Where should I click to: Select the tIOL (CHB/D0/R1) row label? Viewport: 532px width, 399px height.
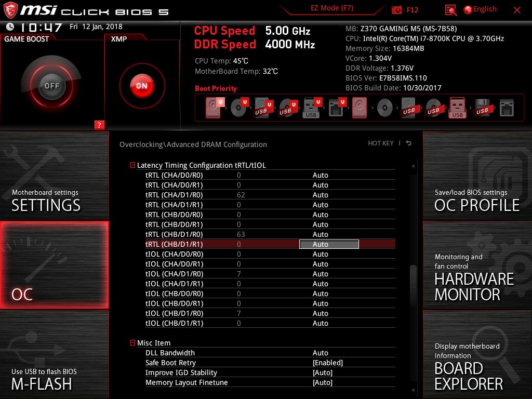[x=174, y=303]
